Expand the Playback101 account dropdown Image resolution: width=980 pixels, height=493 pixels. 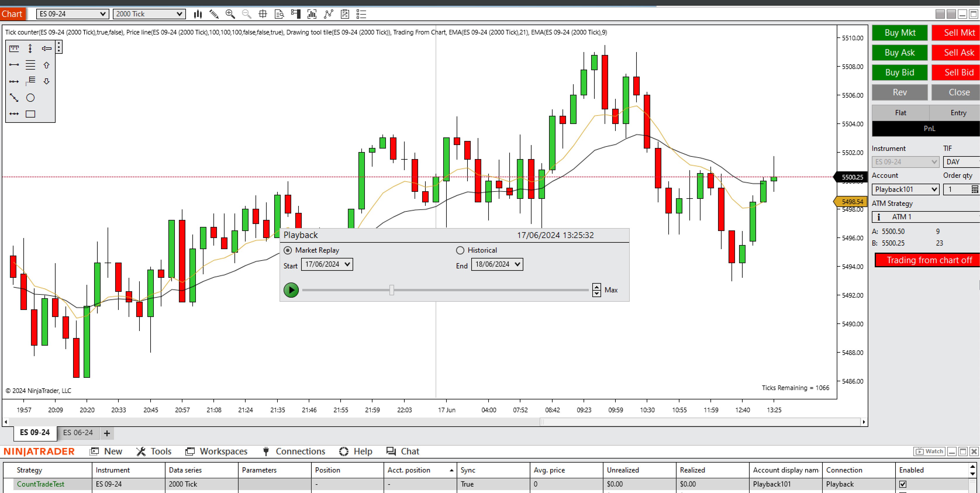point(905,189)
